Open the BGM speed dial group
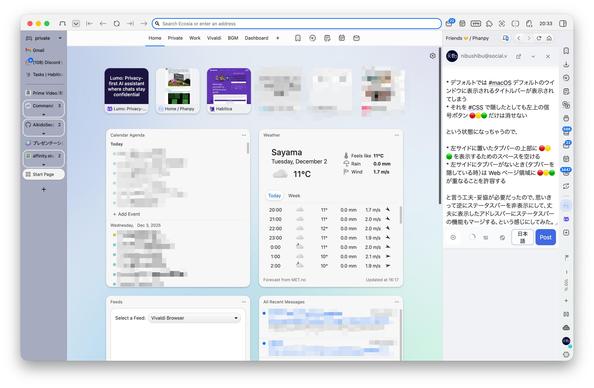Viewport: 594px width, 388px height. pyautogui.click(x=233, y=38)
